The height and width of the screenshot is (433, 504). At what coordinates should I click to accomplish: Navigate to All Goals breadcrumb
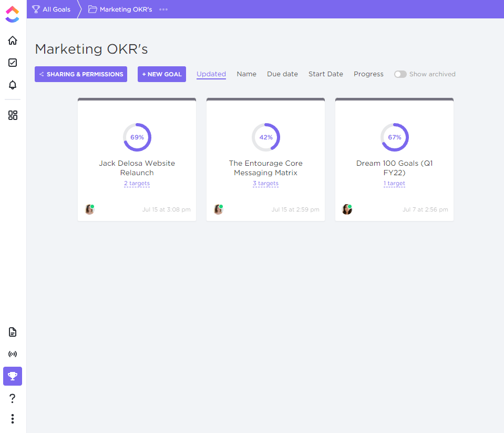click(x=52, y=9)
